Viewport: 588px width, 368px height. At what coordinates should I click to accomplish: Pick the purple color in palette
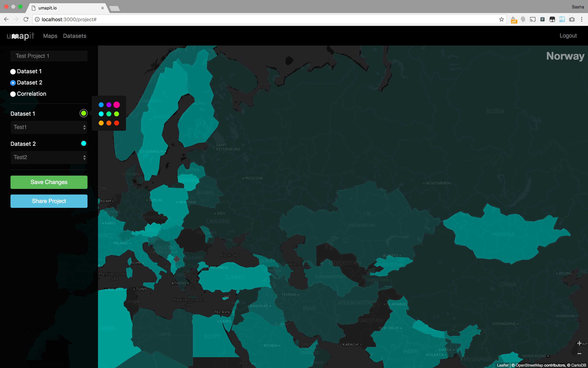click(x=109, y=105)
